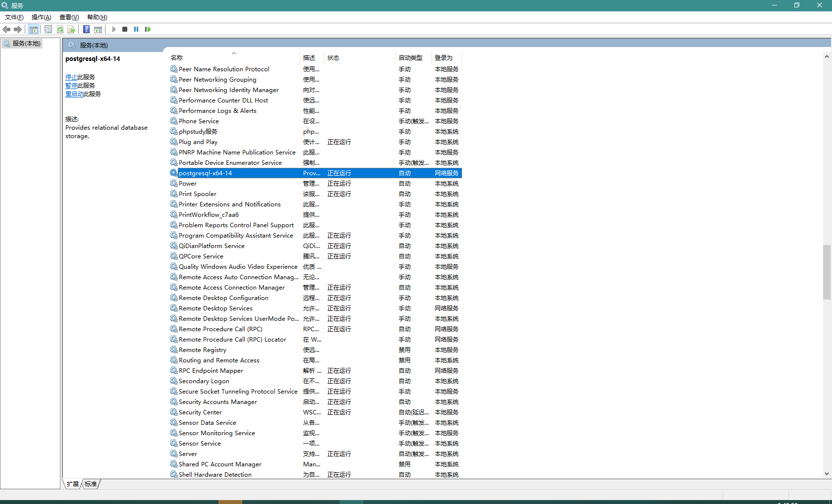Click the gear icon beside Remote Registry
This screenshot has width=832, height=504.
point(174,350)
